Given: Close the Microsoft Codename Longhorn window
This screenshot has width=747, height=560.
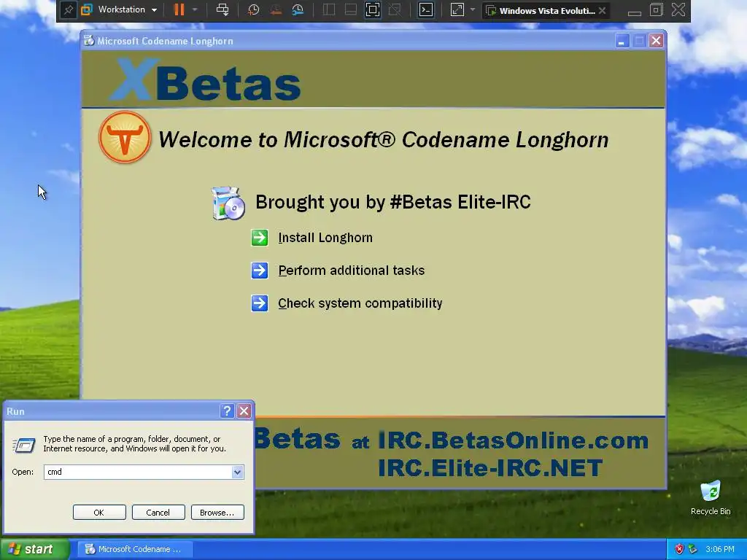Looking at the screenshot, I should pyautogui.click(x=656, y=41).
